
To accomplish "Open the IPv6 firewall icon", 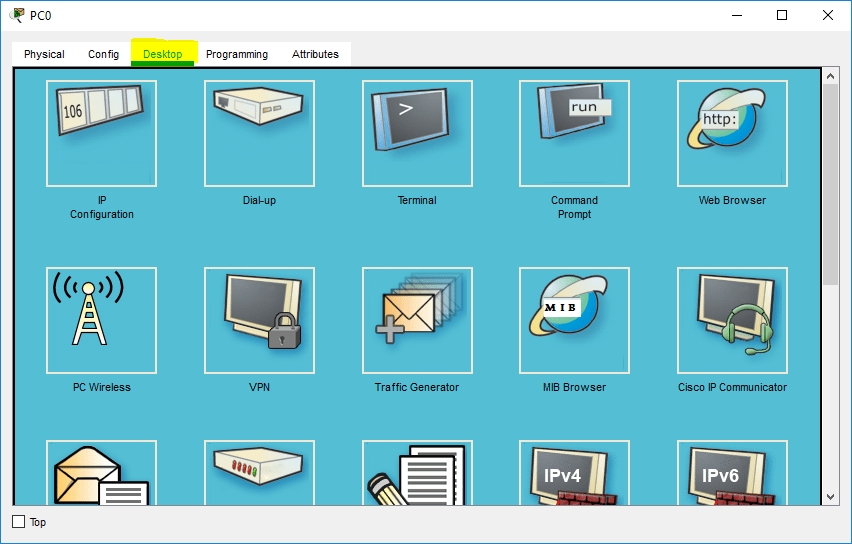I will (x=732, y=473).
